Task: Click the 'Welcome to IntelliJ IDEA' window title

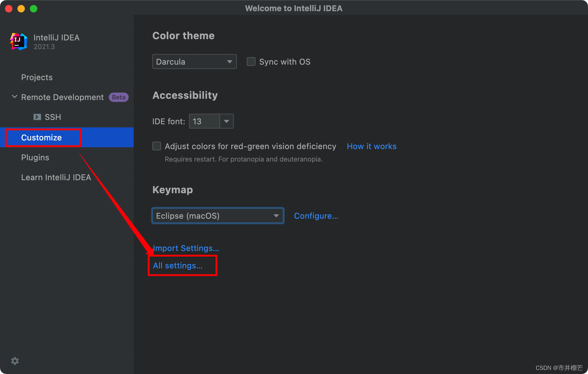Action: [x=294, y=8]
